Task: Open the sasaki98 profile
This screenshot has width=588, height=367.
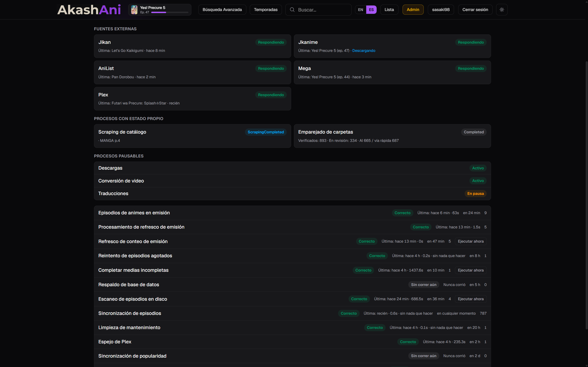Action: click(441, 10)
